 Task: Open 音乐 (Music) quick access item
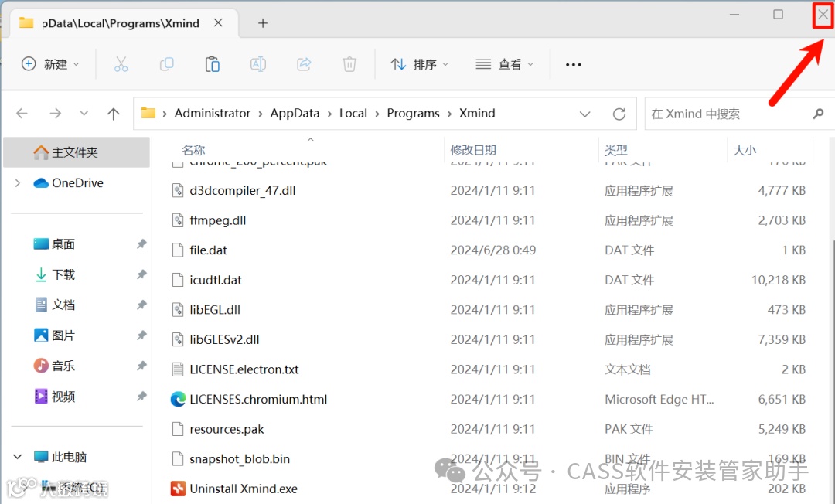(x=54, y=366)
